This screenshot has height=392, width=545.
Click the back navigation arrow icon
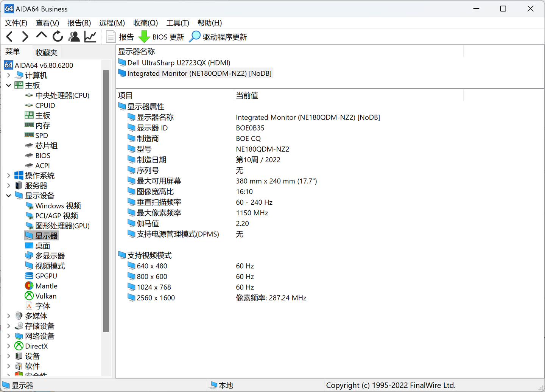point(9,36)
